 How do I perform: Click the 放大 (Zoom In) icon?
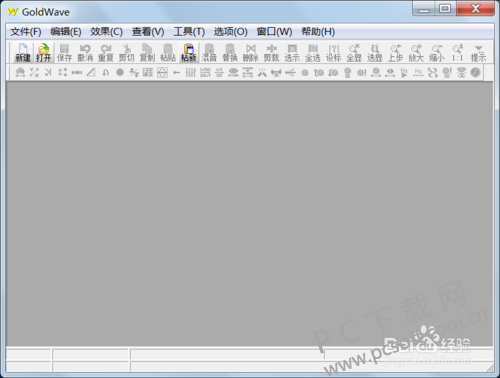tap(416, 53)
